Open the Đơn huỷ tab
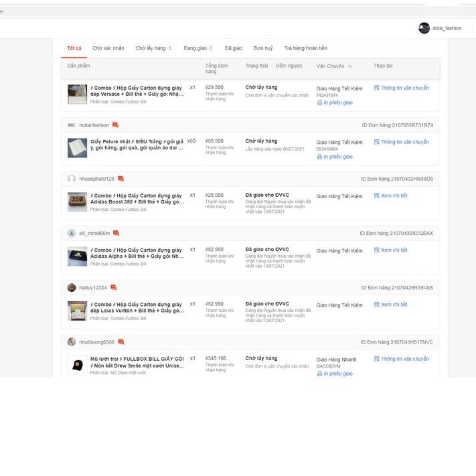Screen dimensions: 476x476 click(263, 48)
